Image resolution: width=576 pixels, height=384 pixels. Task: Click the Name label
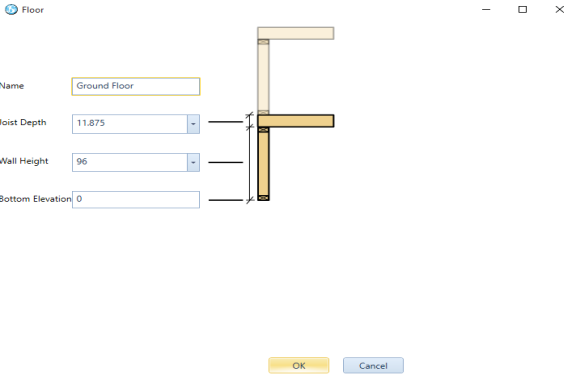[12, 86]
